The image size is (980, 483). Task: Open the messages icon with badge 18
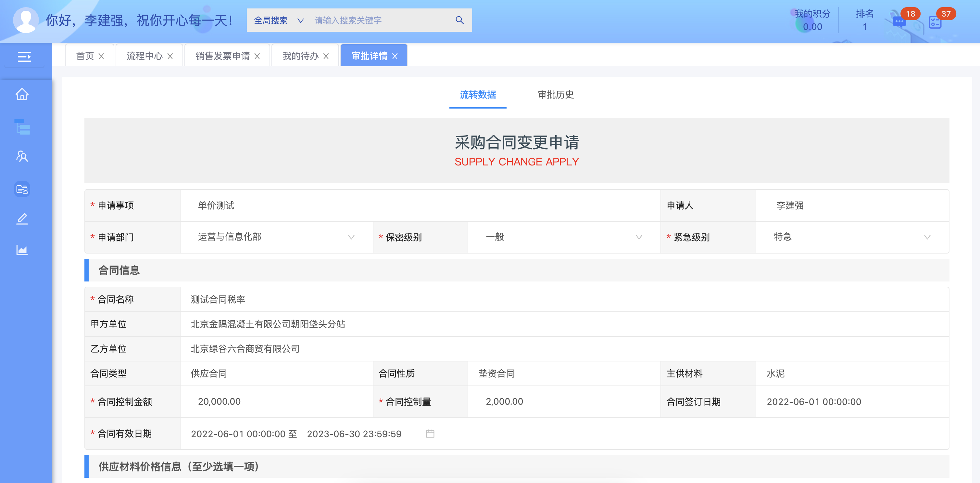point(899,22)
